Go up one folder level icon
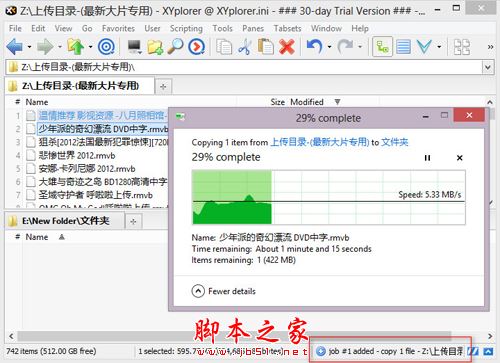 coord(76,47)
